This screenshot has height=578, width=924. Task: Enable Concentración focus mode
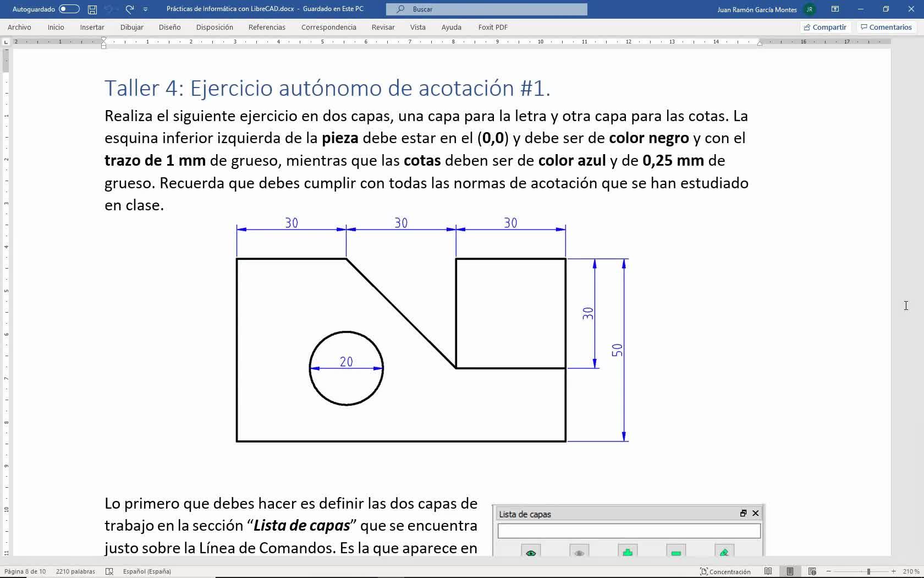[725, 571]
